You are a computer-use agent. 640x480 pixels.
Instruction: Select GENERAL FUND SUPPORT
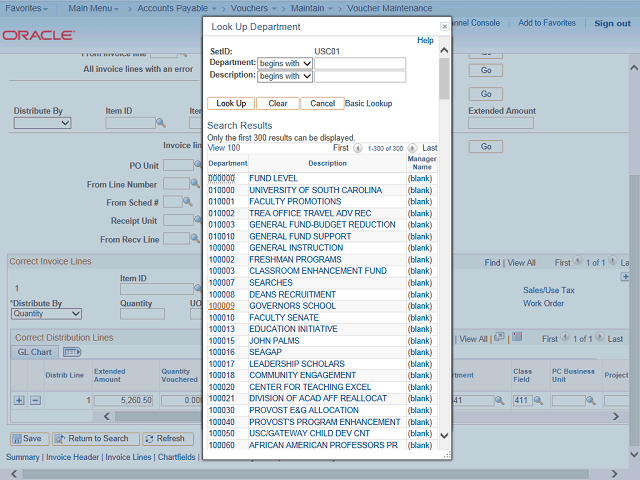[300, 237]
